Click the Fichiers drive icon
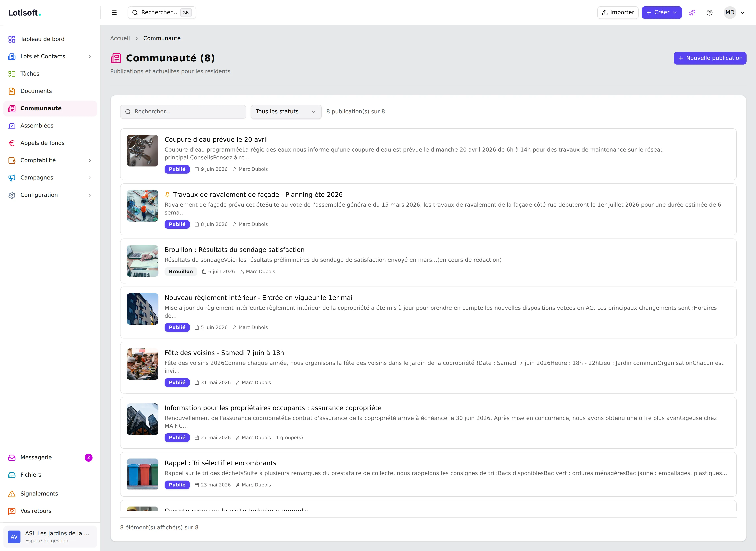 [12, 475]
